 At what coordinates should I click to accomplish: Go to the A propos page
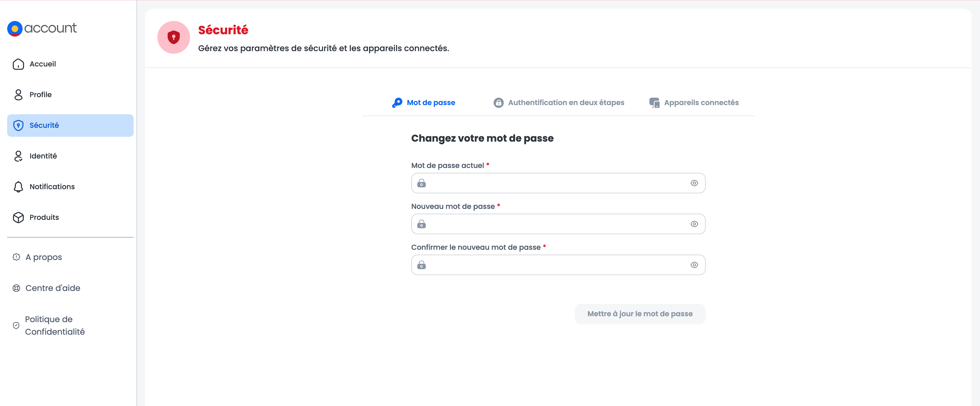[x=43, y=257]
